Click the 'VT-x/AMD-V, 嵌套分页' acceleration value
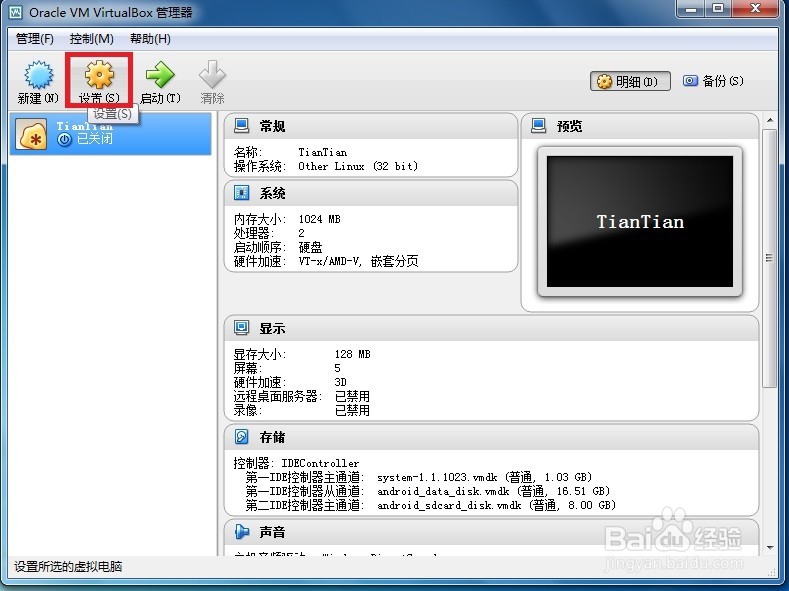Screen dimensions: 789x591 [x=358, y=261]
